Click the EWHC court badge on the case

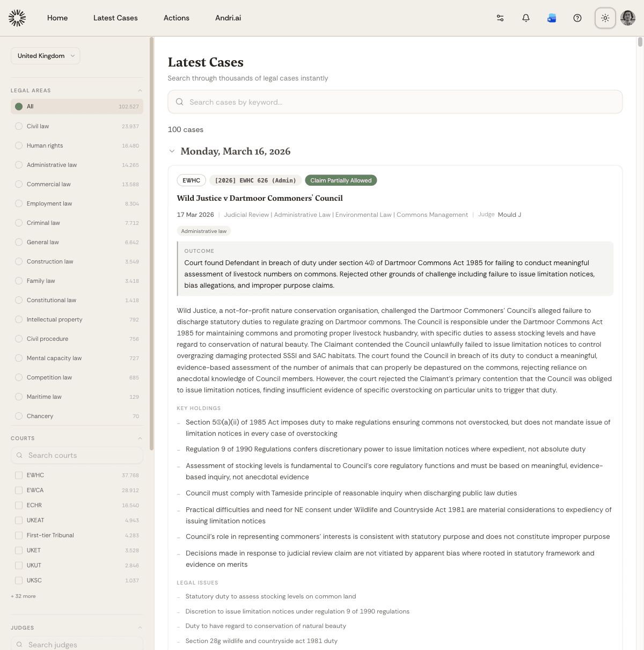click(x=192, y=180)
